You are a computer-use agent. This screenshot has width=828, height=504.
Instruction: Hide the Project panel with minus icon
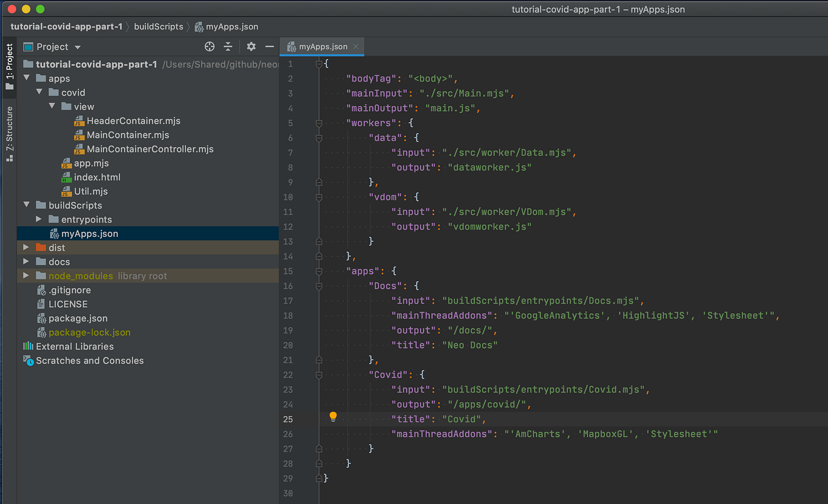click(269, 47)
